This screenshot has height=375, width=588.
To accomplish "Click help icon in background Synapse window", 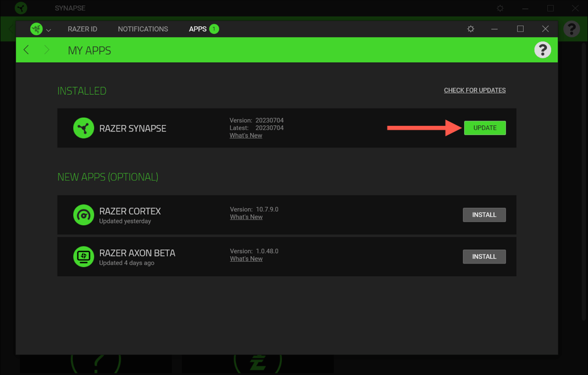I will point(571,29).
